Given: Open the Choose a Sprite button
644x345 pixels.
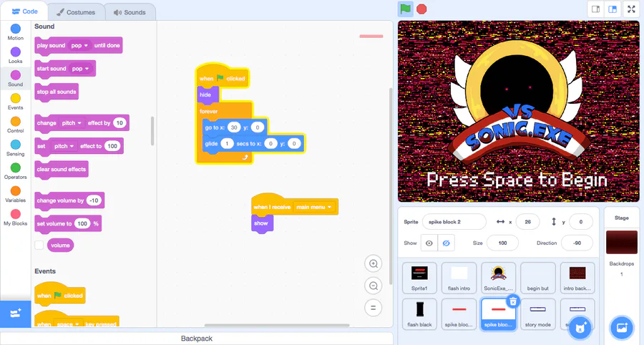Looking at the screenshot, I should click(x=580, y=327).
